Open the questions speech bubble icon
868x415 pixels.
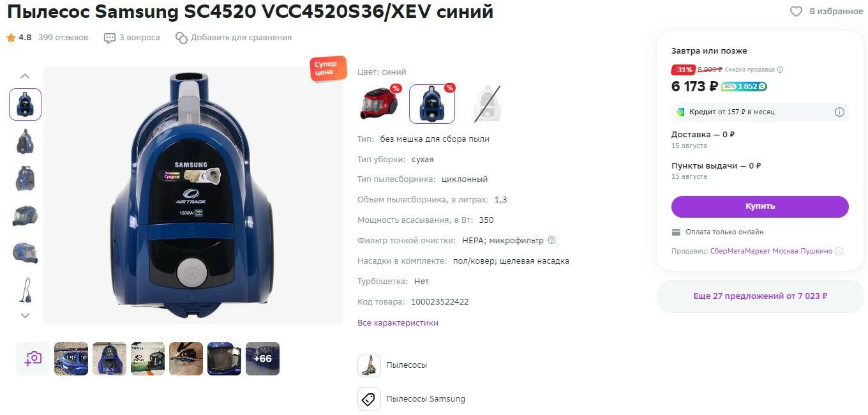click(110, 38)
